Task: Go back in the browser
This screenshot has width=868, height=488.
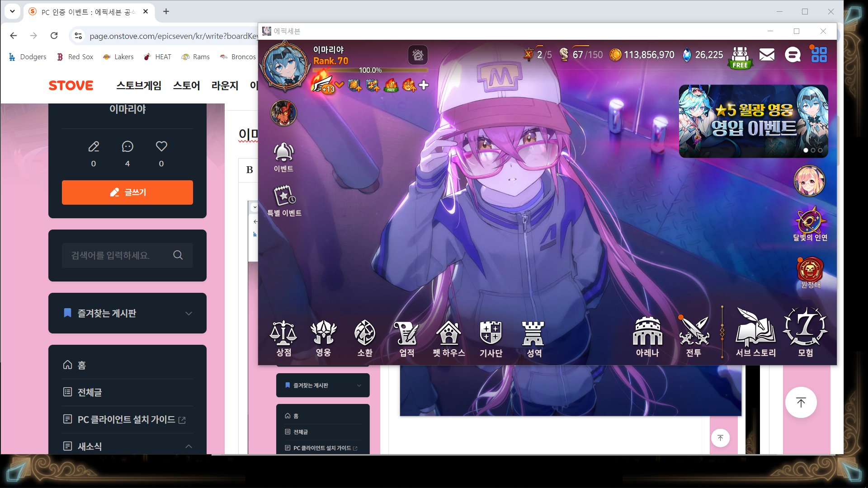Action: point(13,36)
